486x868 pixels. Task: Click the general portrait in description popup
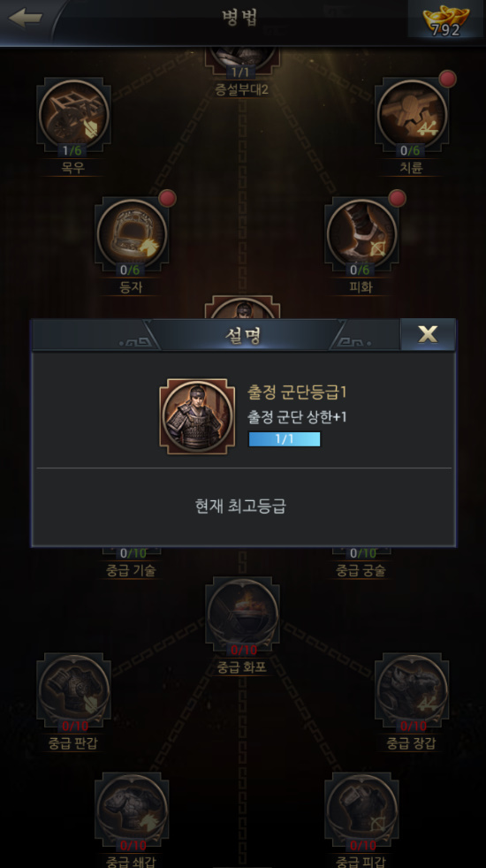pos(197,416)
